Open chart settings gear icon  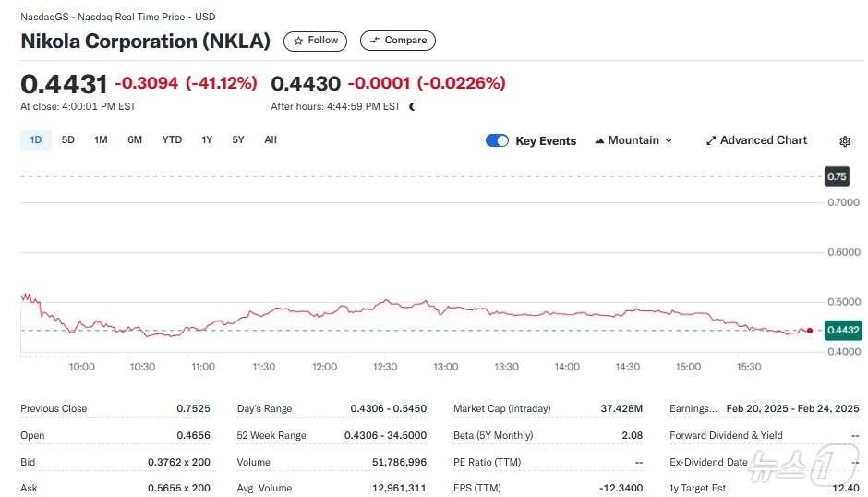click(844, 141)
